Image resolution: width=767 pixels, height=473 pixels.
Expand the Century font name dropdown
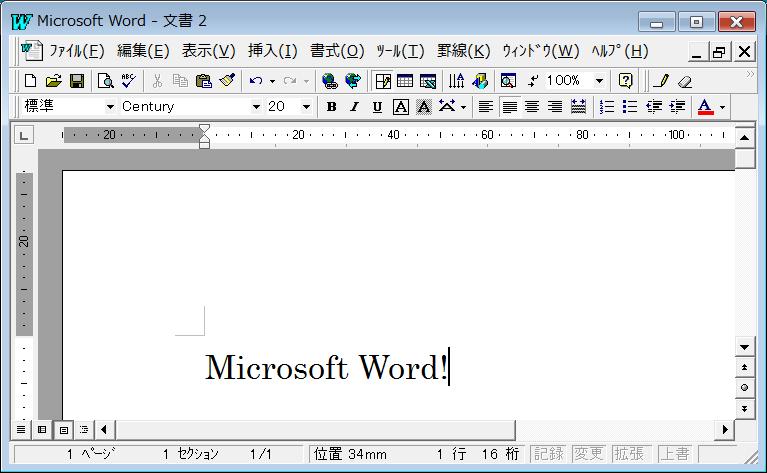[256, 107]
